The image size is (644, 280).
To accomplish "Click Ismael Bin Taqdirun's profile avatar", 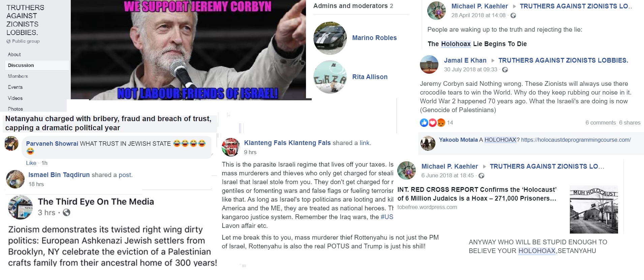I will [15, 179].
